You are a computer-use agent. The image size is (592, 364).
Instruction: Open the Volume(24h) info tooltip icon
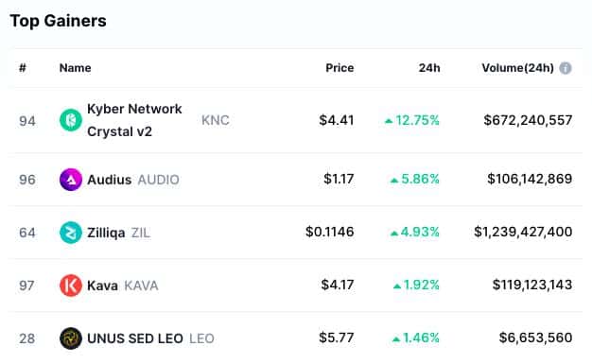click(x=566, y=68)
